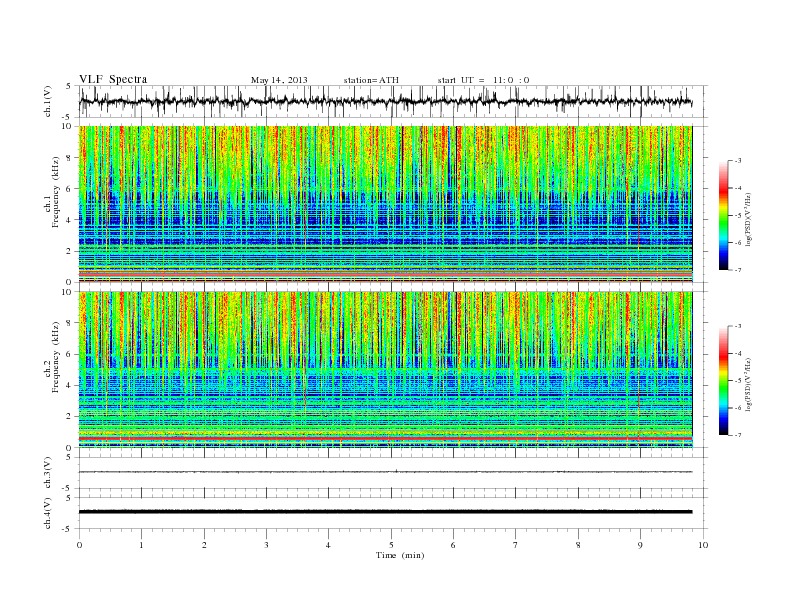Click the ch.2 PSD color scale bar

(x=724, y=381)
